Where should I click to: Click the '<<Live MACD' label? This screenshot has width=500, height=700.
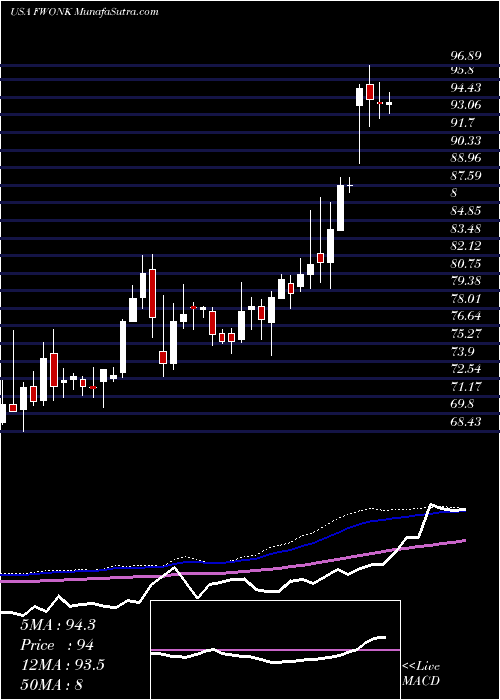click(421, 674)
